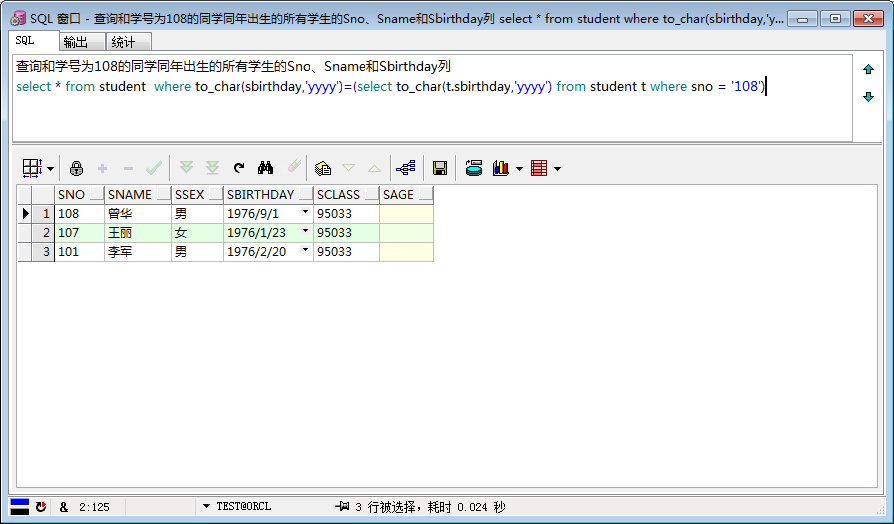
Task: Click the SNO cell 107
Action: 79,233
